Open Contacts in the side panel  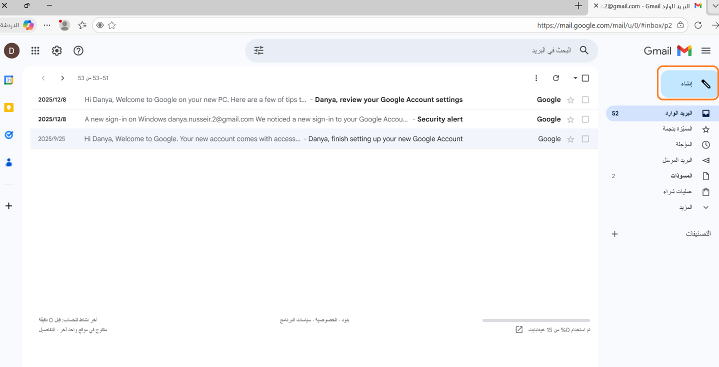click(9, 162)
